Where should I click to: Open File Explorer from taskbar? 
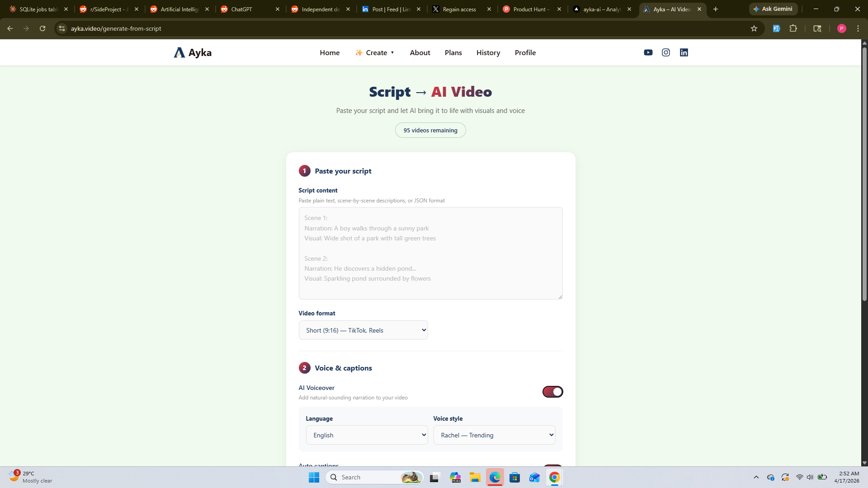pyautogui.click(x=475, y=477)
